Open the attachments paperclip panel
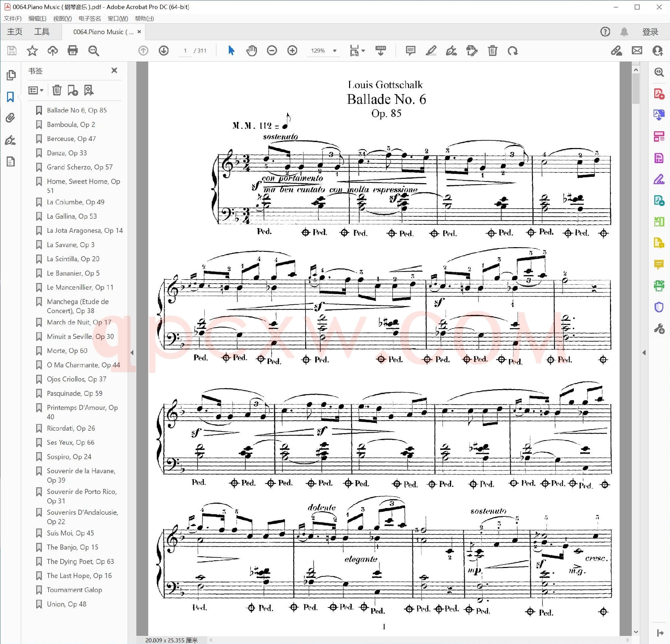The height and width of the screenshot is (644, 670). tap(11, 118)
